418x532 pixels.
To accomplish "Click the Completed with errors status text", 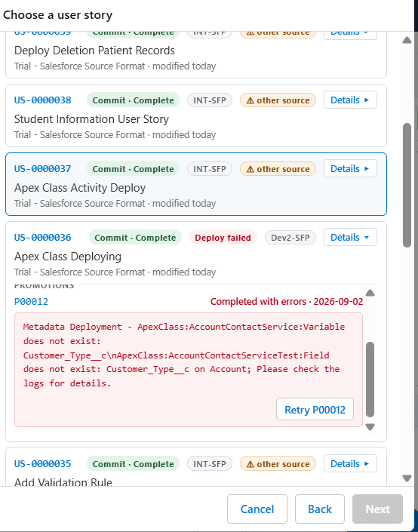I will tap(287, 302).
